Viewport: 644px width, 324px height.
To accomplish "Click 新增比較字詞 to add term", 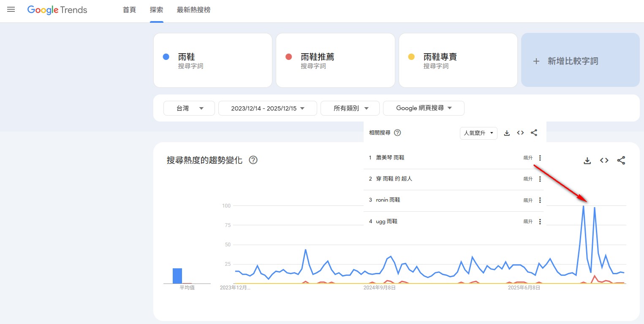I will pyautogui.click(x=580, y=61).
